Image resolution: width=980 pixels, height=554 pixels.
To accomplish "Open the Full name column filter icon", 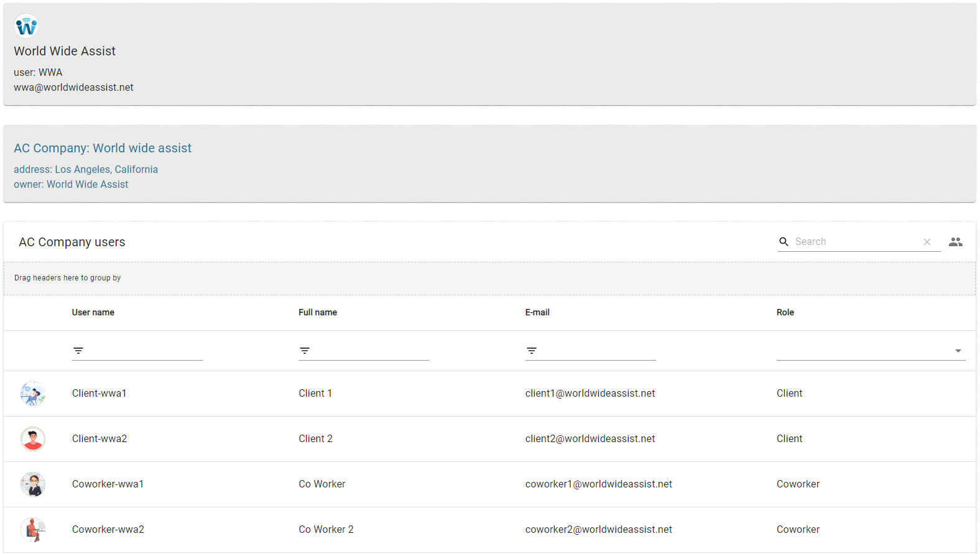I will coord(305,351).
